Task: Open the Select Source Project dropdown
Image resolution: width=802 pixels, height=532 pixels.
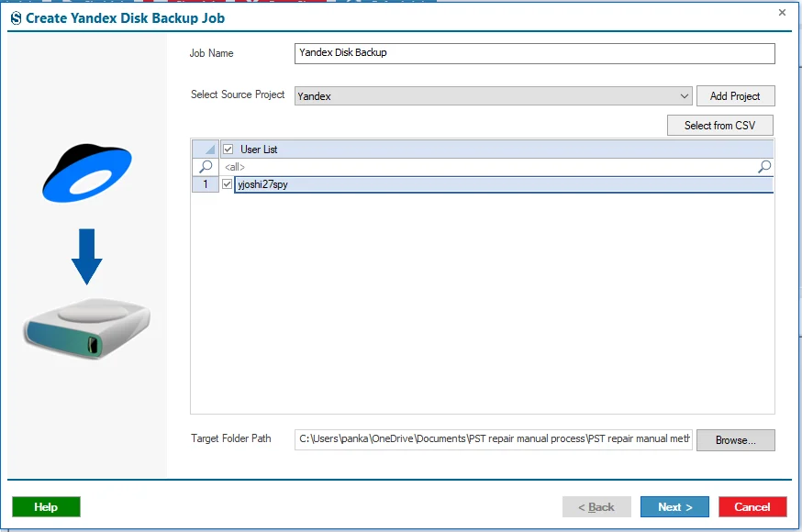Action: (x=493, y=96)
